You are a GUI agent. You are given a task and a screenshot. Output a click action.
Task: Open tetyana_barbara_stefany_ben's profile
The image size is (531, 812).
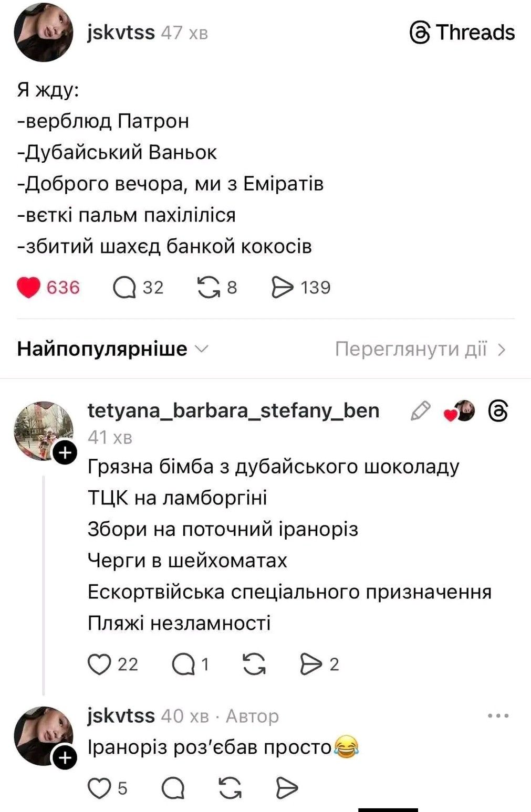point(233,412)
